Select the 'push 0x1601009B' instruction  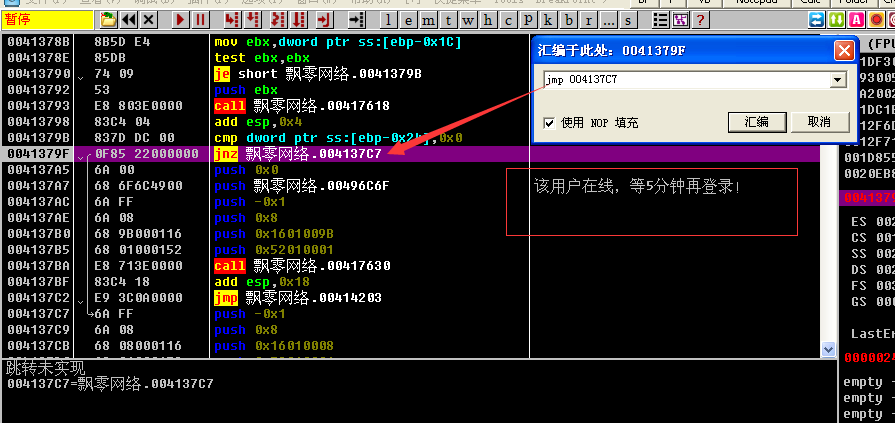point(274,233)
